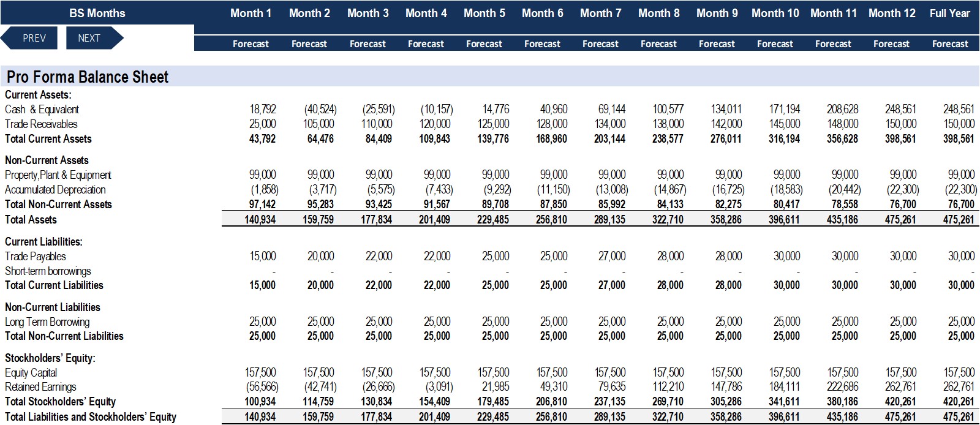Select the Trade Receivables row label

[x=41, y=124]
